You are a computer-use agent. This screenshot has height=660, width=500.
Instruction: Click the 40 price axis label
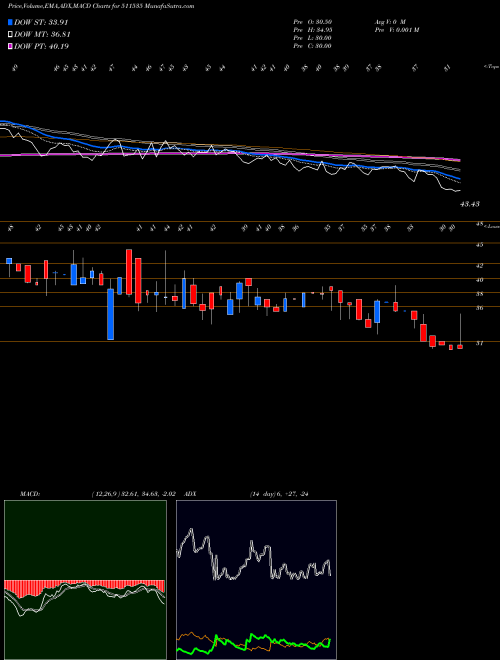pyautogui.click(x=479, y=280)
